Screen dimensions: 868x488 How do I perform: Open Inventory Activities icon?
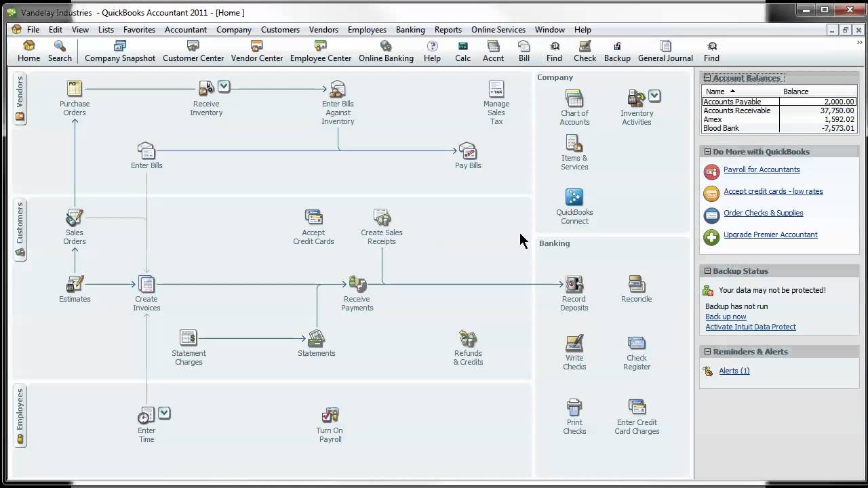point(636,98)
